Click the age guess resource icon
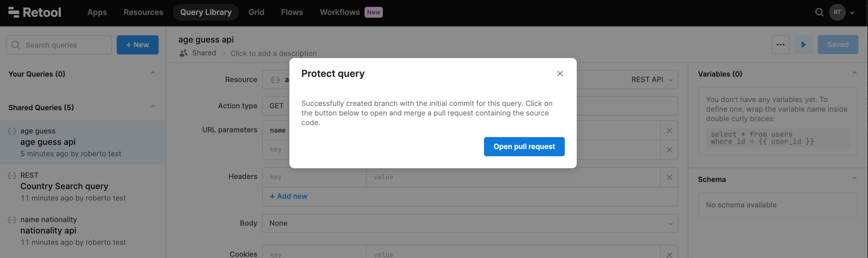This screenshot has width=868, height=258. 12,131
